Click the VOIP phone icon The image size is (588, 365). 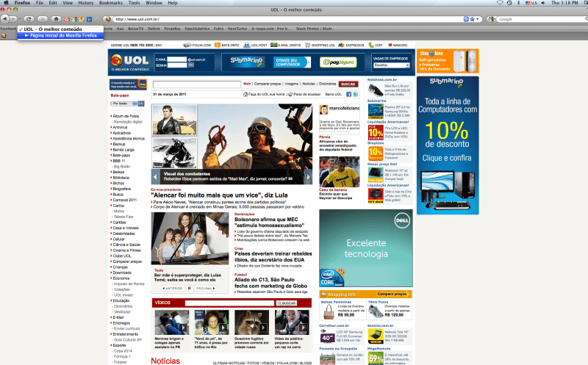click(x=371, y=45)
